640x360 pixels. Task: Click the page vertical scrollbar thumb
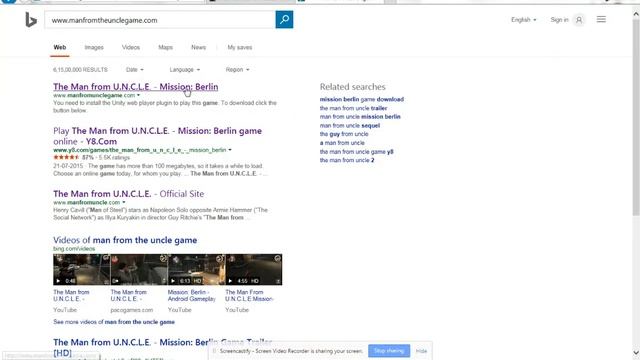click(x=636, y=117)
